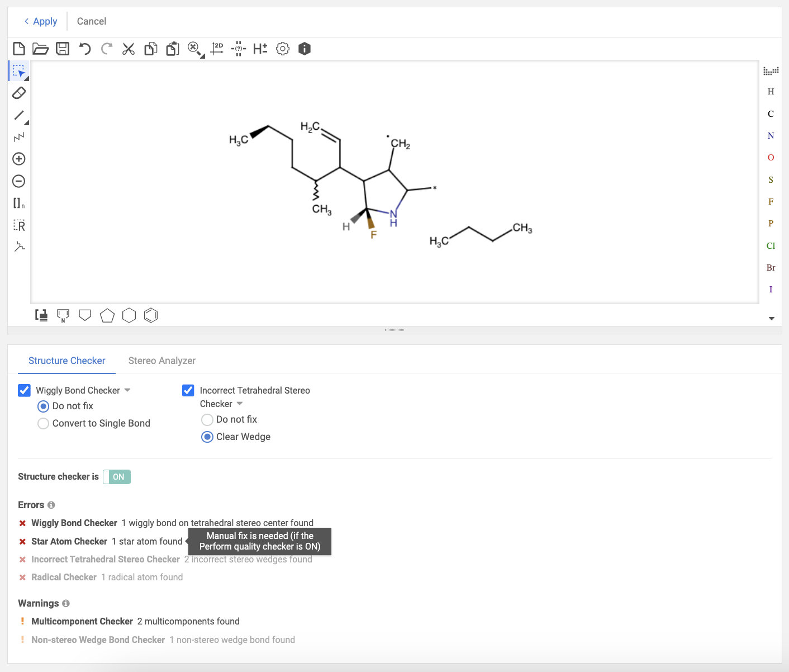
Task: Click the Undo arrow icon
Action: (85, 49)
